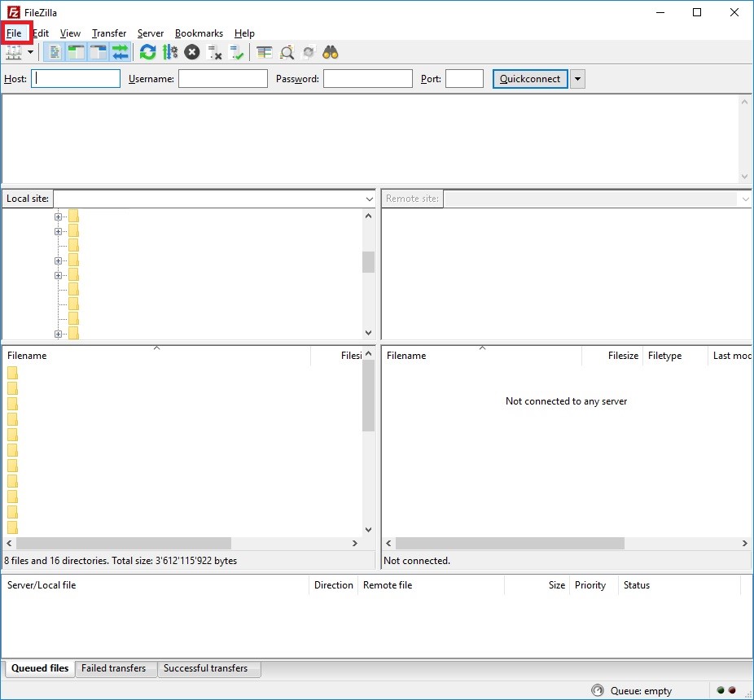Open the Help menu
This screenshot has width=754, height=700.
(244, 33)
